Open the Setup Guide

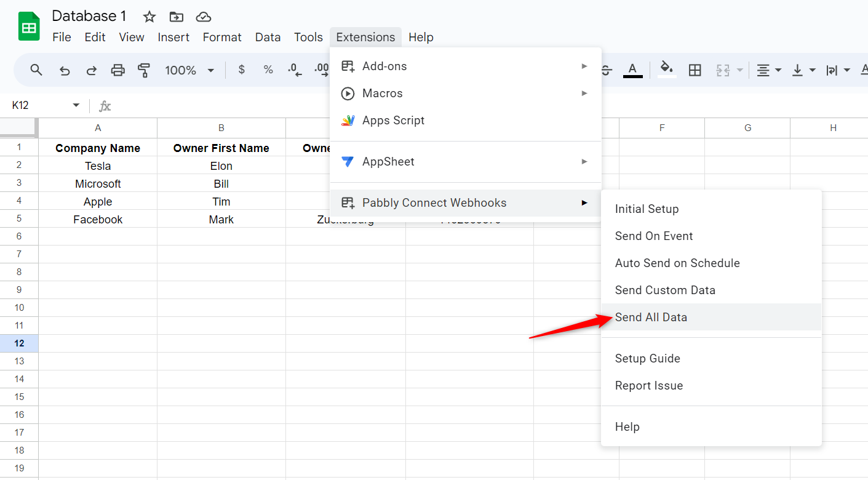(x=711, y=358)
